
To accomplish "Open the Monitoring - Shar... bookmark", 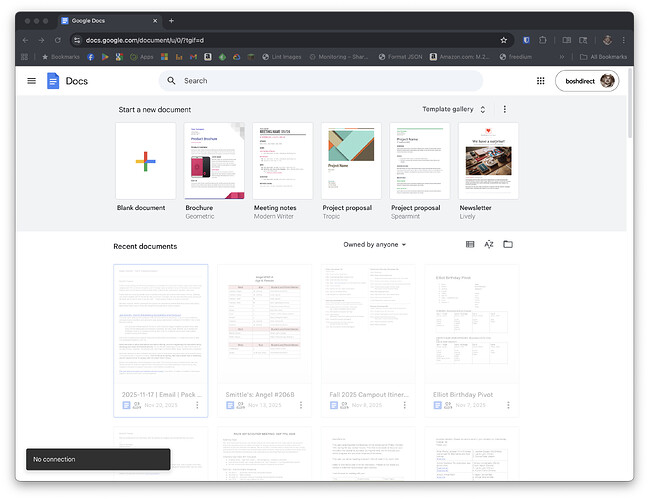I will (x=339, y=57).
